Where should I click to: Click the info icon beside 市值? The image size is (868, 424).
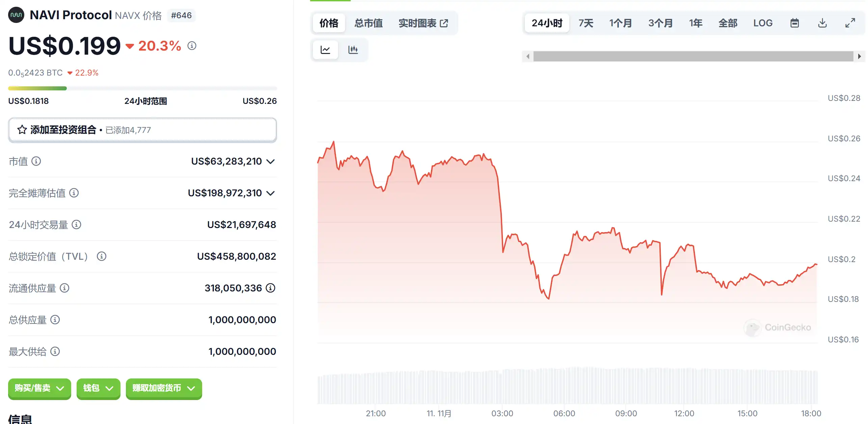(36, 161)
